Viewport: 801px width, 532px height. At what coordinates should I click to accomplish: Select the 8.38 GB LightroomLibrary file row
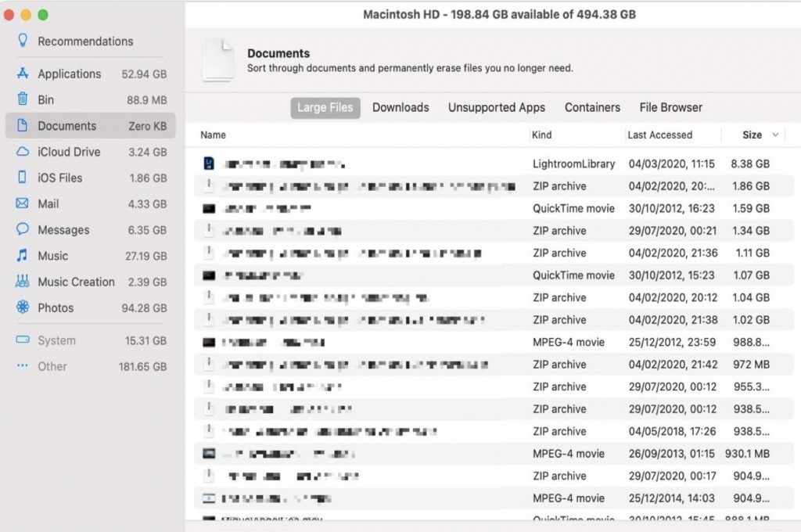click(x=485, y=164)
